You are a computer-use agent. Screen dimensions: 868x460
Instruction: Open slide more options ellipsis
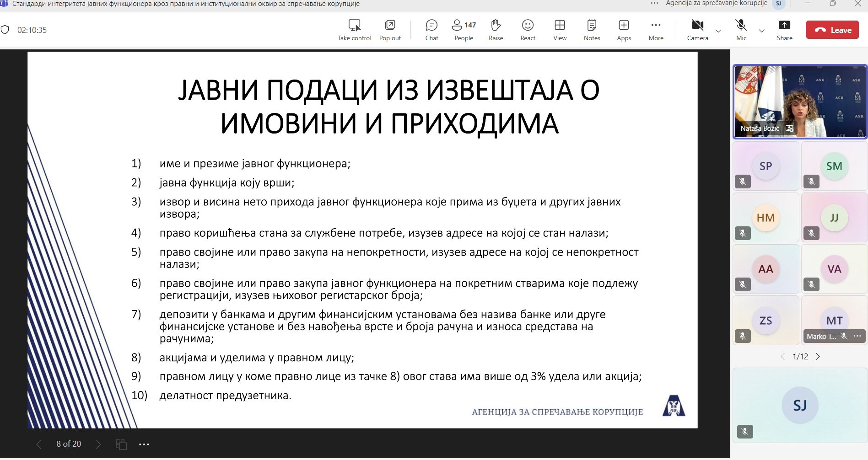point(144,444)
